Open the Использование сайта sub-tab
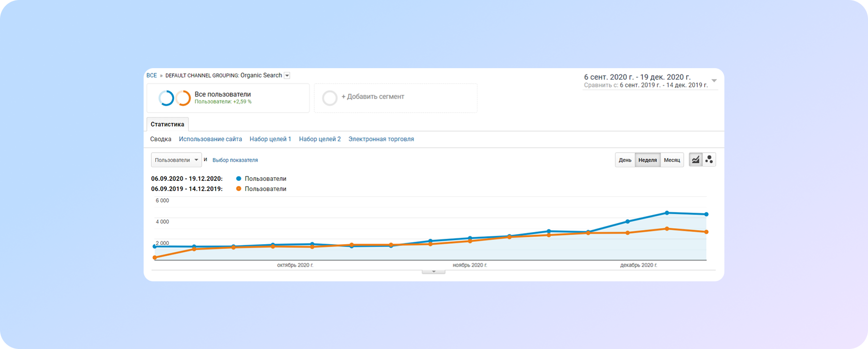This screenshot has width=868, height=349. 210,139
